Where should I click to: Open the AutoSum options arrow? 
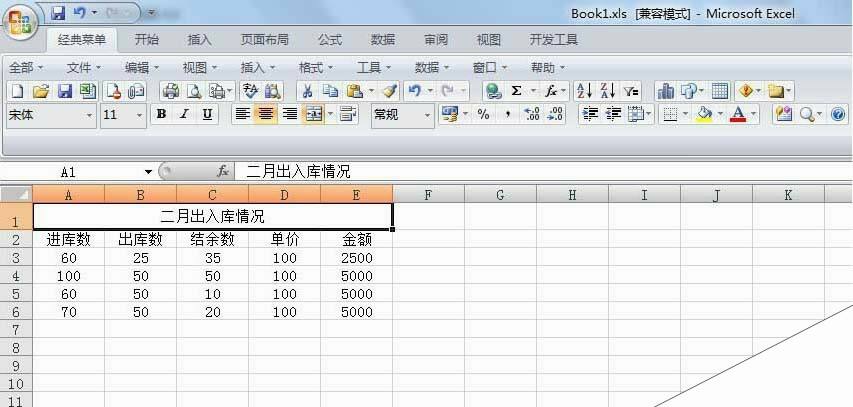tap(534, 91)
